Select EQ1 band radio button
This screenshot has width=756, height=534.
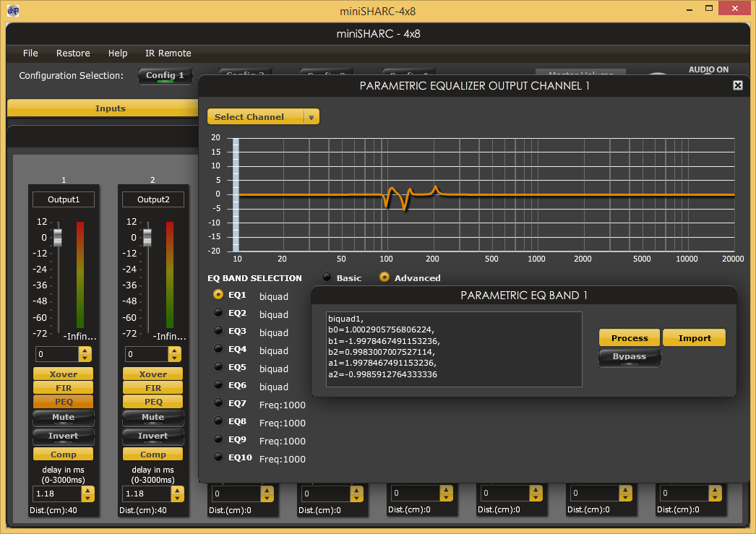[218, 295]
